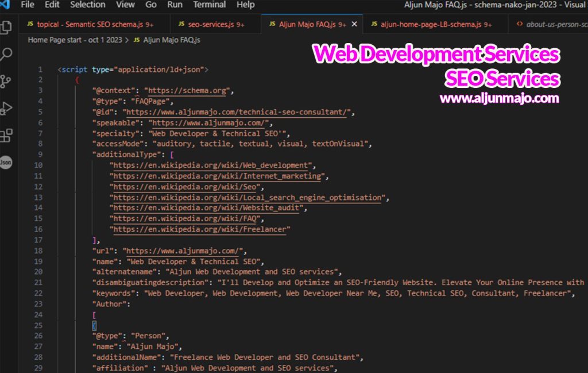Switch to topical - Semantic SEO schema.js tab
Image resolution: width=588 pixels, height=373 pixels.
pyautogui.click(x=94, y=24)
